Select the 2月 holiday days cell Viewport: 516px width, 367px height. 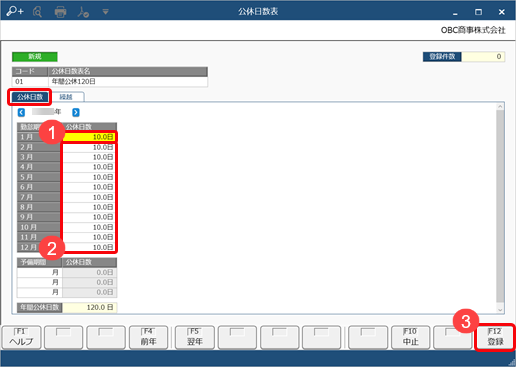[x=89, y=147]
